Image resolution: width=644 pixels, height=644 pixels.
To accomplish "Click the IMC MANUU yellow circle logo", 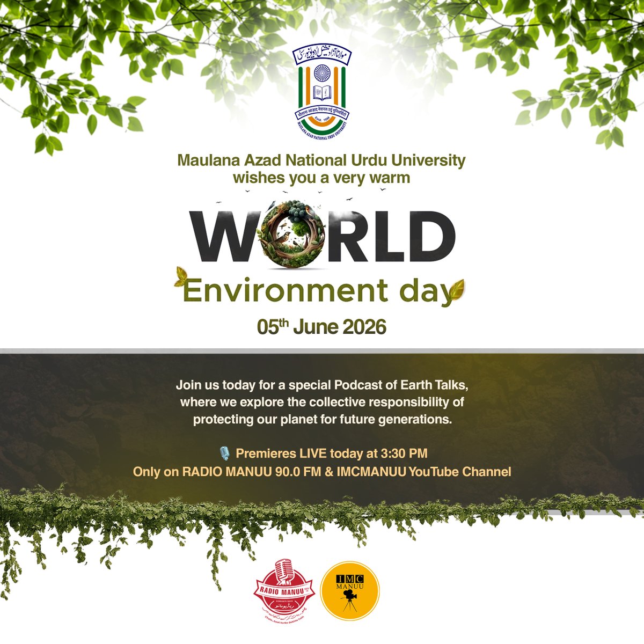I will pyautogui.click(x=350, y=591).
